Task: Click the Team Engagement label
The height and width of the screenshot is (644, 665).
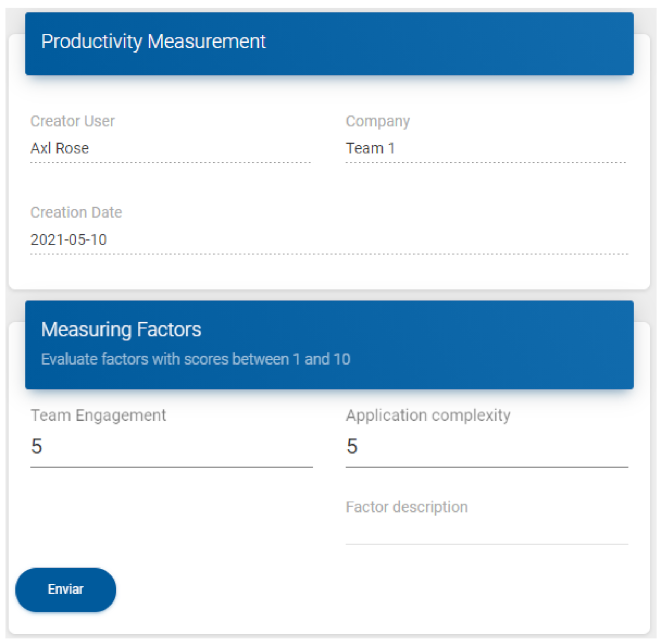Action: coord(98,416)
